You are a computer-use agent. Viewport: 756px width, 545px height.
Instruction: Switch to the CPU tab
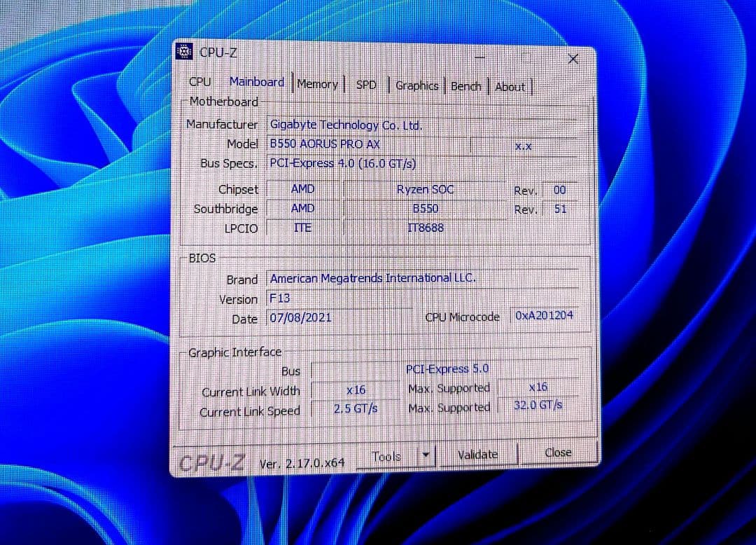[x=200, y=82]
